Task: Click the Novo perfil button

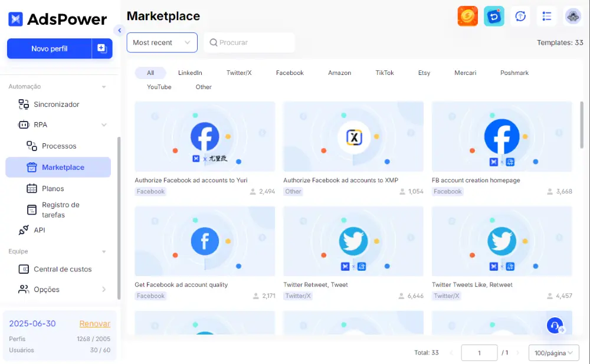Action: click(x=50, y=48)
